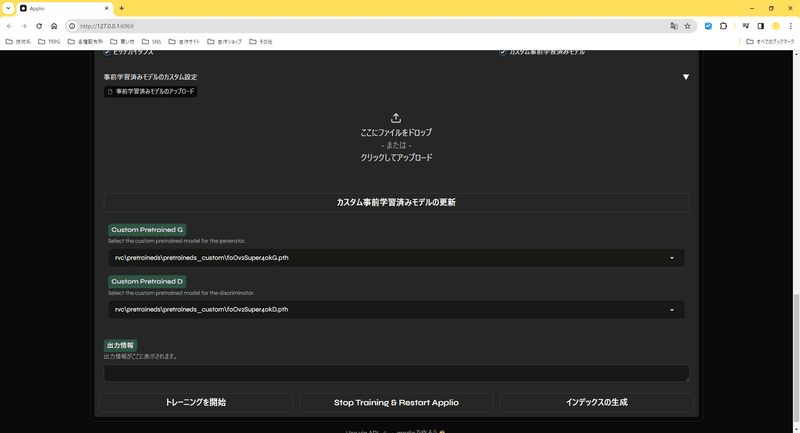Viewport: 800px width, 433px height.
Task: Open the Custom Pretrained G dropdown
Action: pos(396,258)
